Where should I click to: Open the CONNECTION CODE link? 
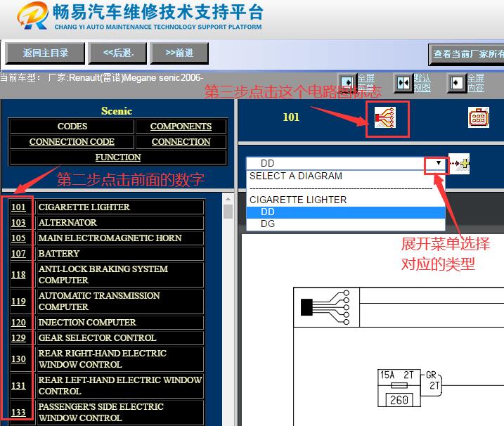point(72,141)
